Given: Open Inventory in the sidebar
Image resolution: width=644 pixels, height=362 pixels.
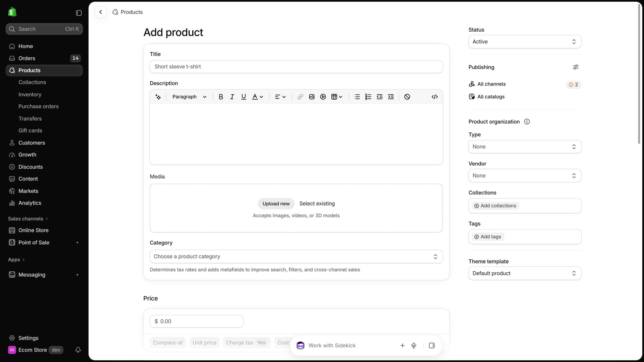Looking at the screenshot, I should [x=30, y=95].
